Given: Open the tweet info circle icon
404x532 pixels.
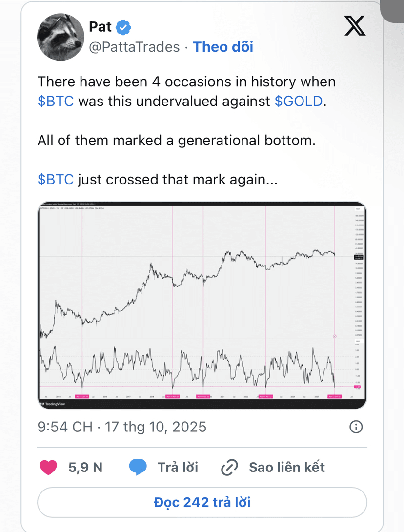Looking at the screenshot, I should (356, 427).
